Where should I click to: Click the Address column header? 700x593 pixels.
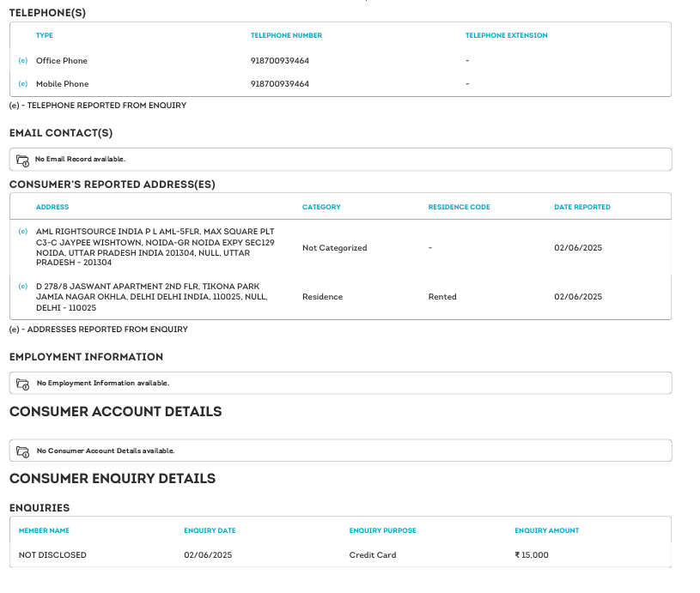point(52,207)
